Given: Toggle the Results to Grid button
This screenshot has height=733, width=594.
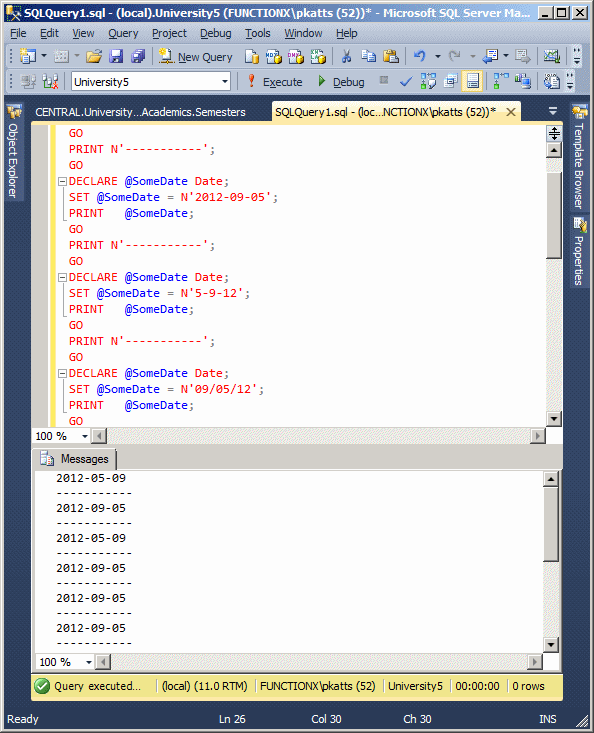Looking at the screenshot, I should pos(472,82).
